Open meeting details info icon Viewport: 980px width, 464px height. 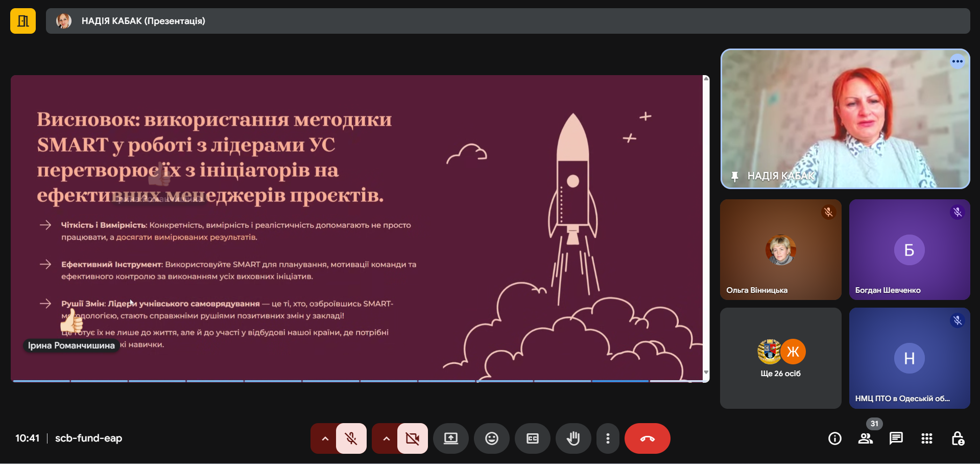click(x=835, y=438)
